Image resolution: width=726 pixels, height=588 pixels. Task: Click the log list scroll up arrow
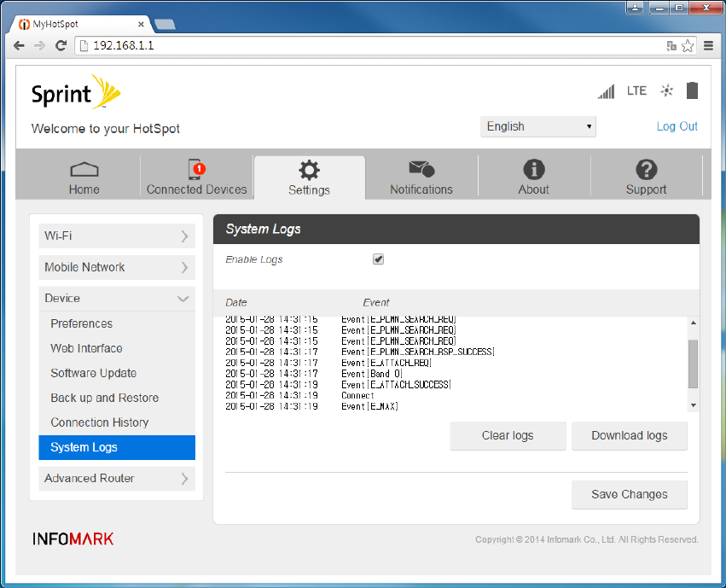(693, 323)
